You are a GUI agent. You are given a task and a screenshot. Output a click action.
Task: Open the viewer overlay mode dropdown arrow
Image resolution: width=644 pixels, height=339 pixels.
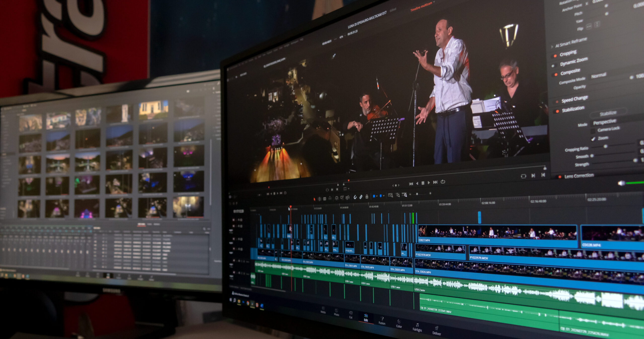348,189
